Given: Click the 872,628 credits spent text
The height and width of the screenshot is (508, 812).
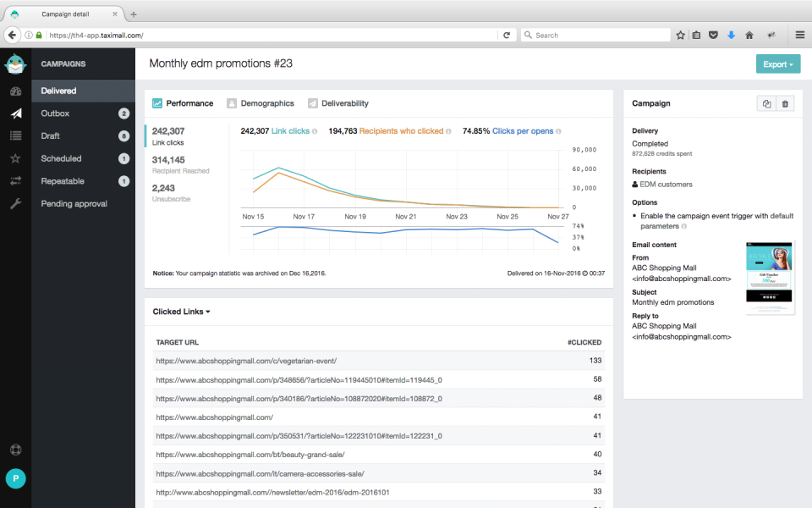Looking at the screenshot, I should 661,154.
